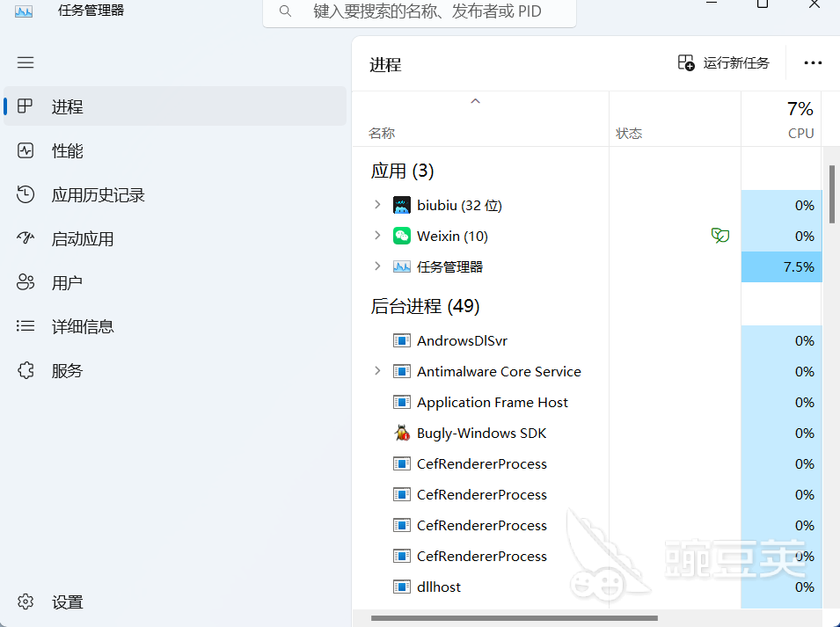The image size is (840, 627).
Task: Click the Startup apps gauge icon
Action: tap(26, 238)
